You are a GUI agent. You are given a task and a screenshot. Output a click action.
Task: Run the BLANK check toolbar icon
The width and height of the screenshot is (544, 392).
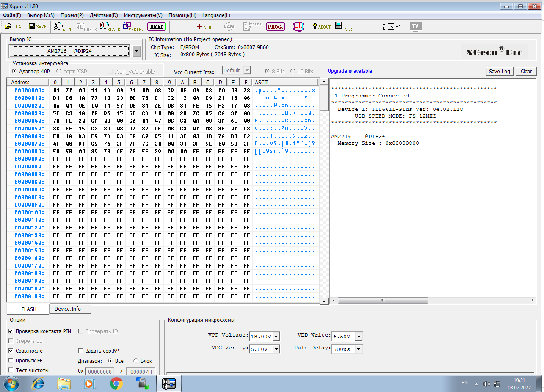coord(110,27)
